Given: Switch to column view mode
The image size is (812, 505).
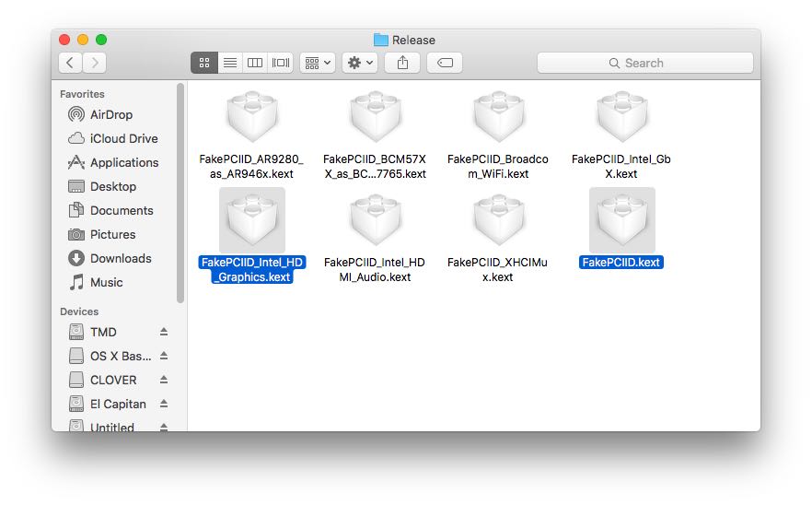Looking at the screenshot, I should pos(255,63).
